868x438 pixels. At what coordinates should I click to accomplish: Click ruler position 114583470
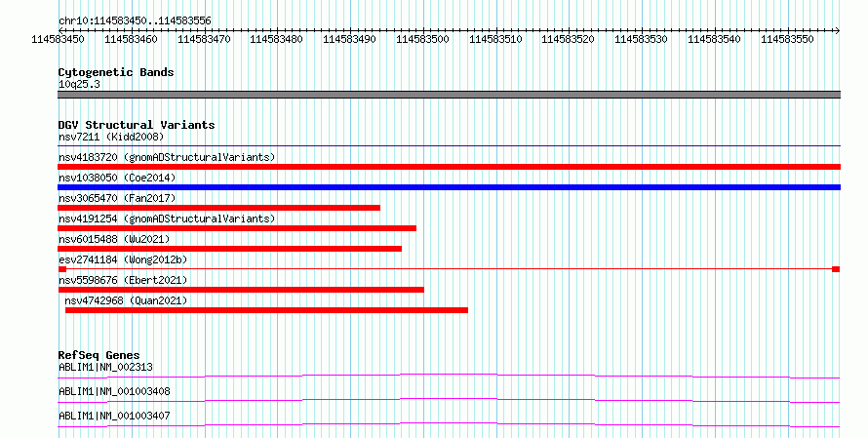click(x=204, y=39)
